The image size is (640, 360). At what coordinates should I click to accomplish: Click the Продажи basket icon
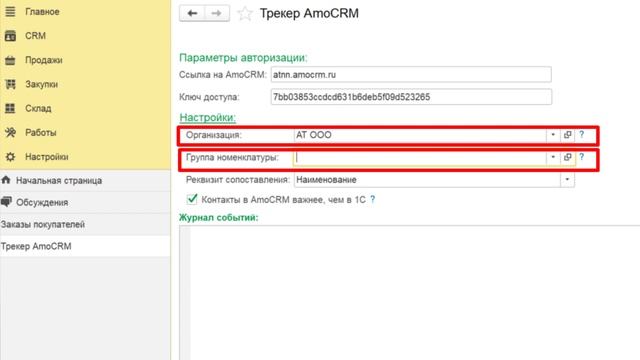[x=10, y=60]
